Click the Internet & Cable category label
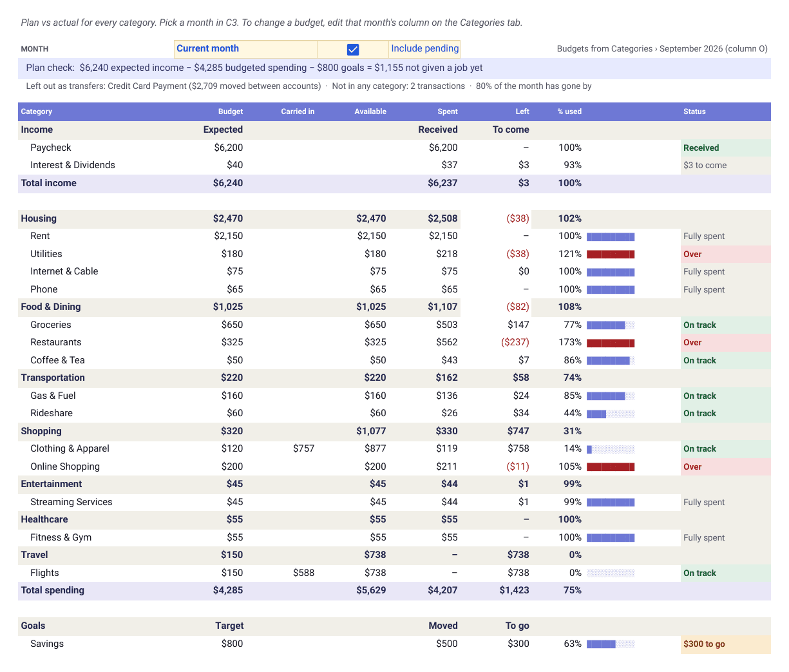The image size is (789, 672). pos(64,271)
